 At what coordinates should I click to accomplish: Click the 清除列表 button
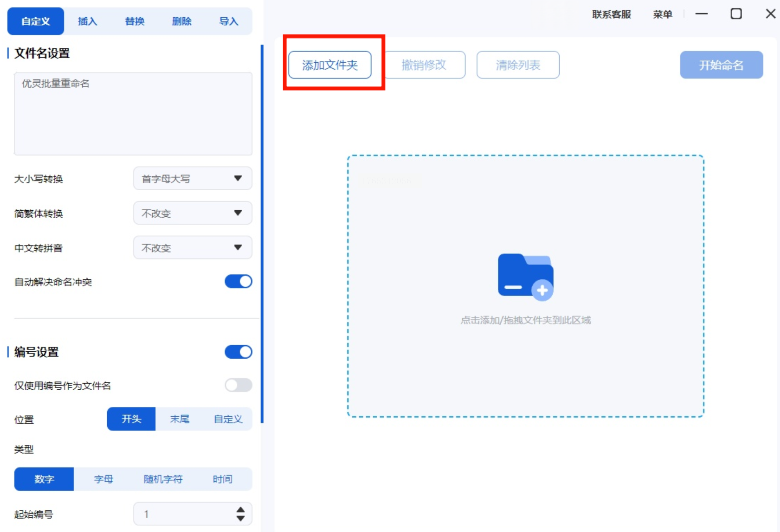(518, 65)
